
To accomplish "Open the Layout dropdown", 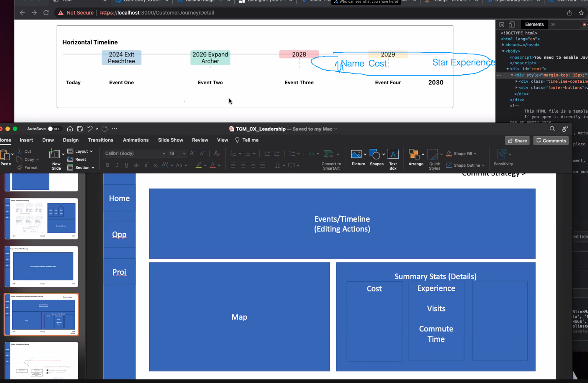I will click(x=80, y=151).
